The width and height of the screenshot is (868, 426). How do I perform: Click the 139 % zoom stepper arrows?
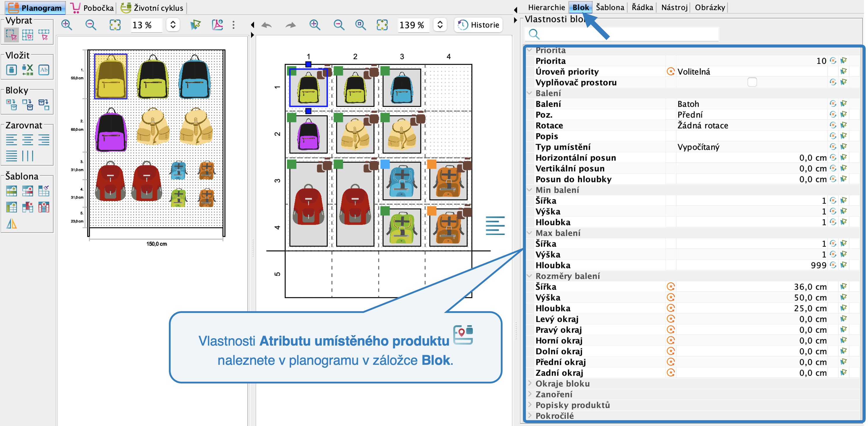coord(440,25)
